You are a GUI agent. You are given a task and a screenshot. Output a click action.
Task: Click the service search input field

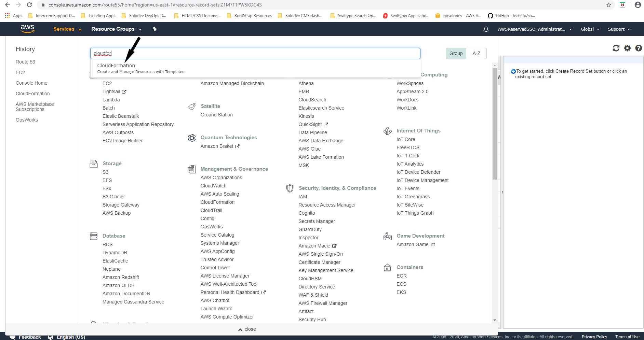[255, 53]
